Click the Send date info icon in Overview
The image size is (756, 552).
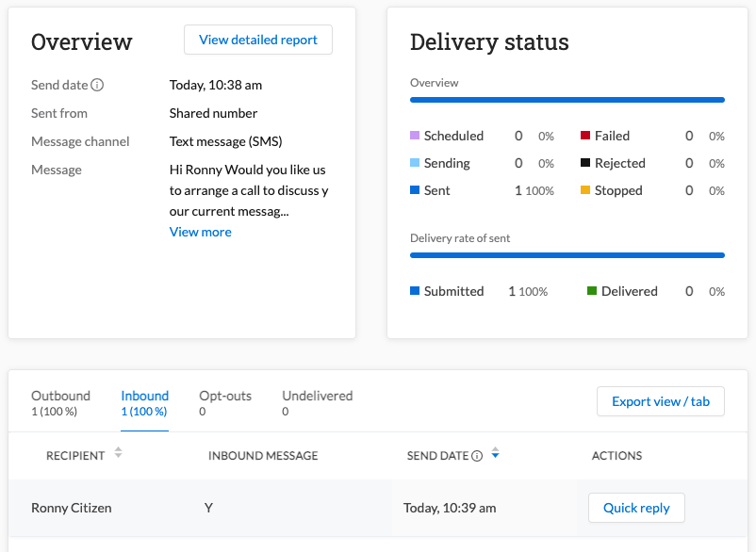click(x=99, y=85)
